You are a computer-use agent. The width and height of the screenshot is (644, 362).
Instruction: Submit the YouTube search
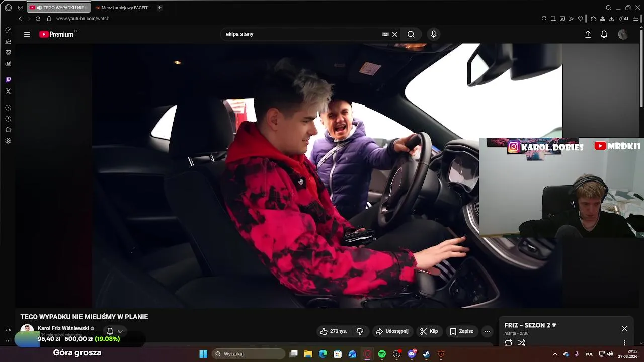(x=411, y=34)
